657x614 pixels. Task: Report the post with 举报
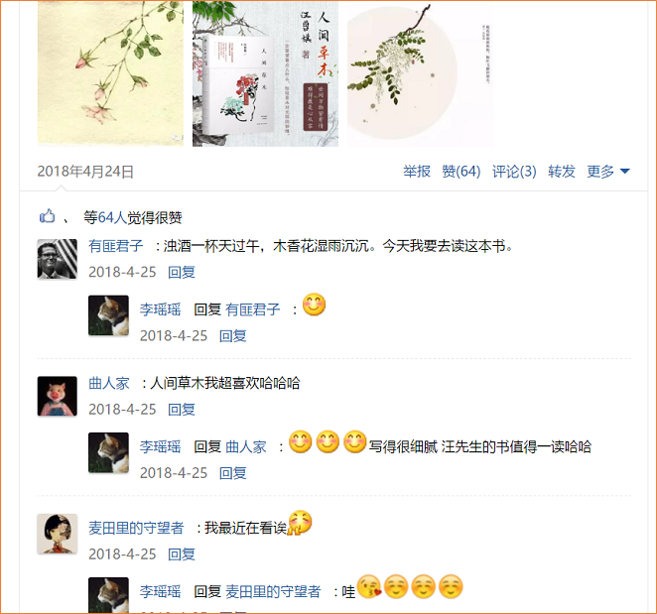click(x=416, y=171)
